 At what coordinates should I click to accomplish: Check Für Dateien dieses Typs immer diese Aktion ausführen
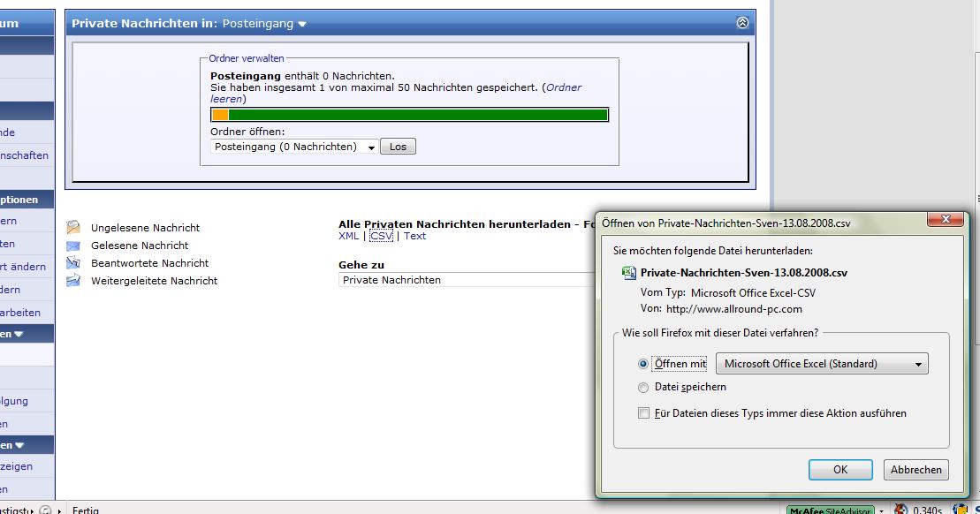tap(643, 412)
